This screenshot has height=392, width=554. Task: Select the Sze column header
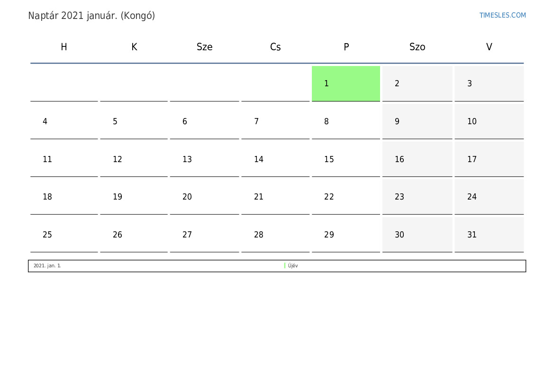coord(204,47)
